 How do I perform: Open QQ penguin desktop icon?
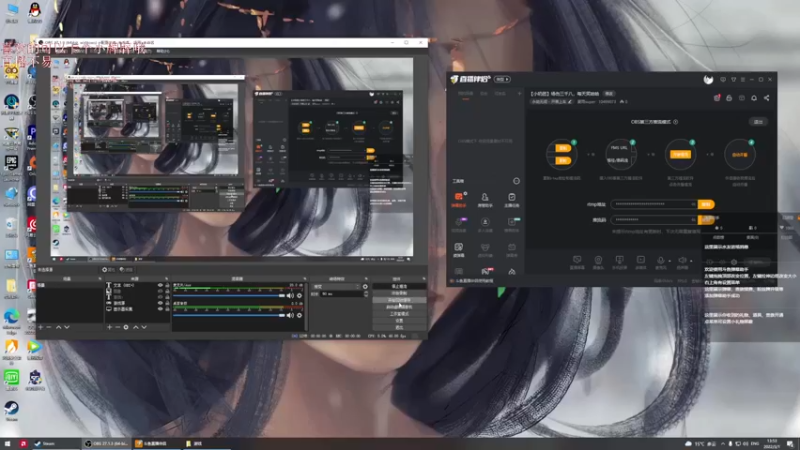click(x=35, y=12)
